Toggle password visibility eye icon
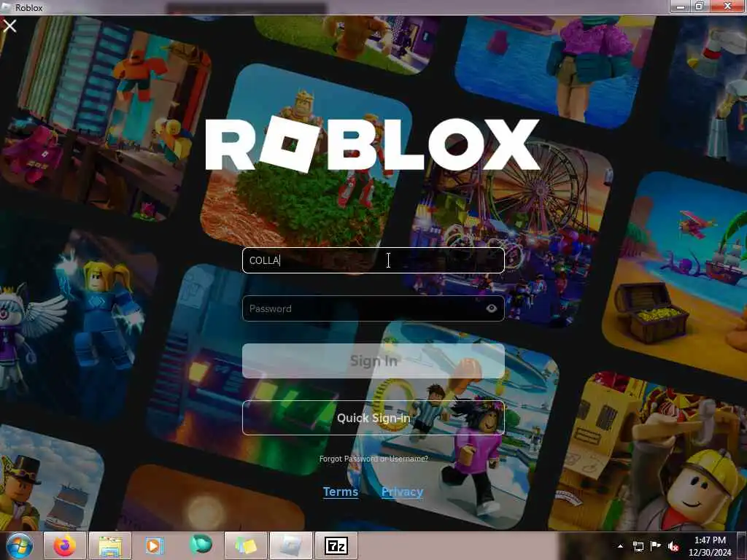747x560 pixels. tap(491, 308)
